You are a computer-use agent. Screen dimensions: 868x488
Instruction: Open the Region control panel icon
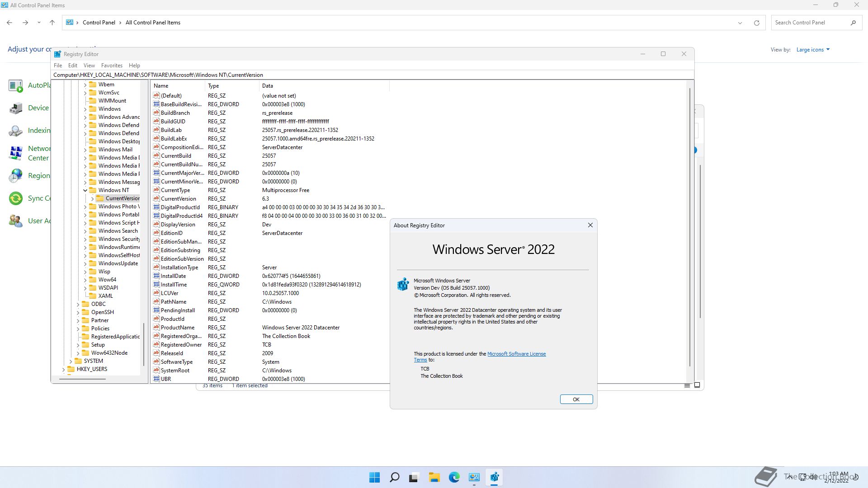pos(16,176)
